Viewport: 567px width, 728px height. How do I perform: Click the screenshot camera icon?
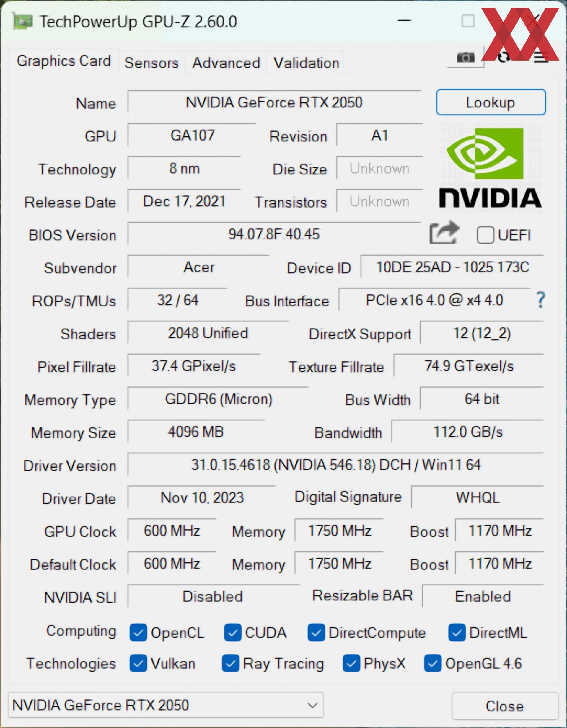click(466, 57)
